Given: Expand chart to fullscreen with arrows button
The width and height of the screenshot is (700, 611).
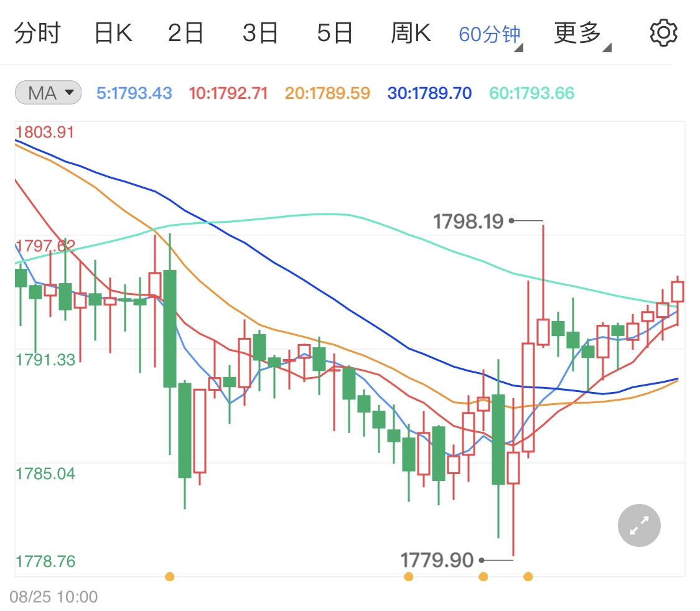Looking at the screenshot, I should pyautogui.click(x=639, y=525).
